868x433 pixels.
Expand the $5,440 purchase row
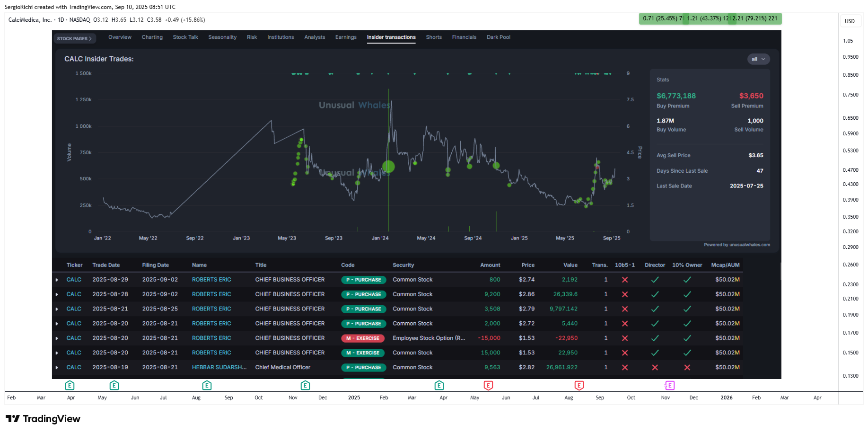click(57, 324)
